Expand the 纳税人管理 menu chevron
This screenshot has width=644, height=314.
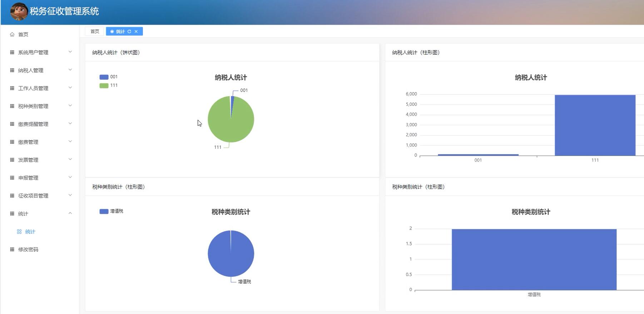point(70,70)
